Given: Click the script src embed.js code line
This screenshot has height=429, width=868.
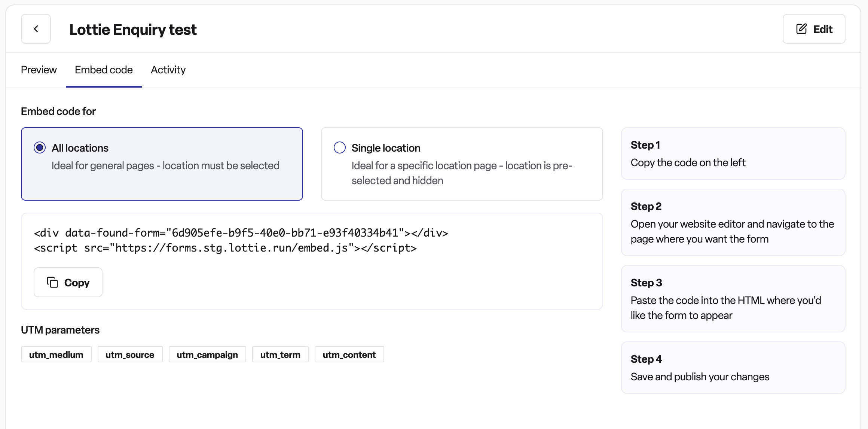Looking at the screenshot, I should (x=225, y=248).
